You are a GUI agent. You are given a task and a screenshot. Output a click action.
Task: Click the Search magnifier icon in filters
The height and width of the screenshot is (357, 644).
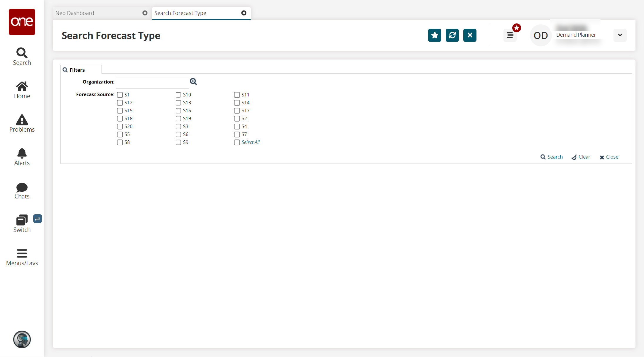(194, 82)
